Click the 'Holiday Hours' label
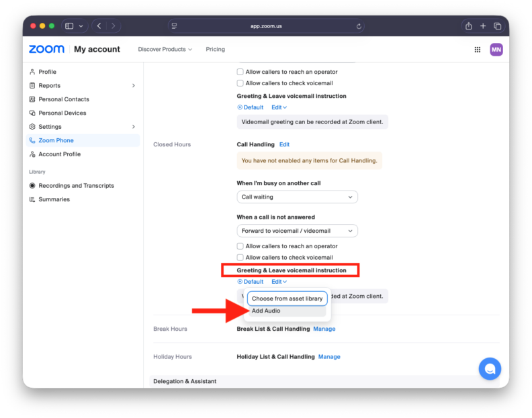 tap(173, 357)
